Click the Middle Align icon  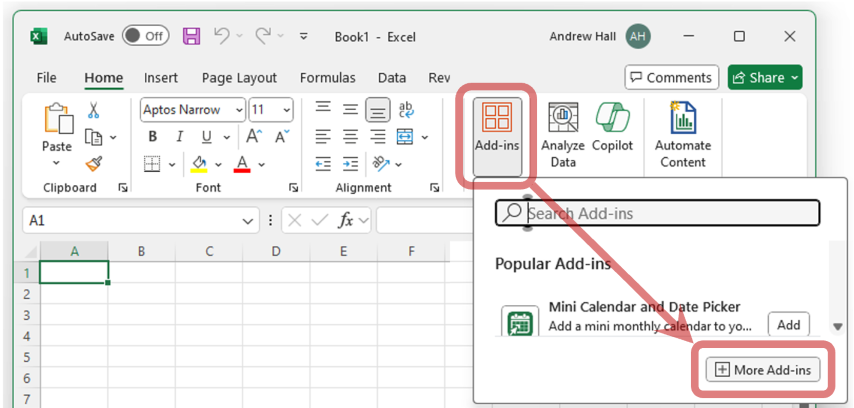[x=350, y=109]
